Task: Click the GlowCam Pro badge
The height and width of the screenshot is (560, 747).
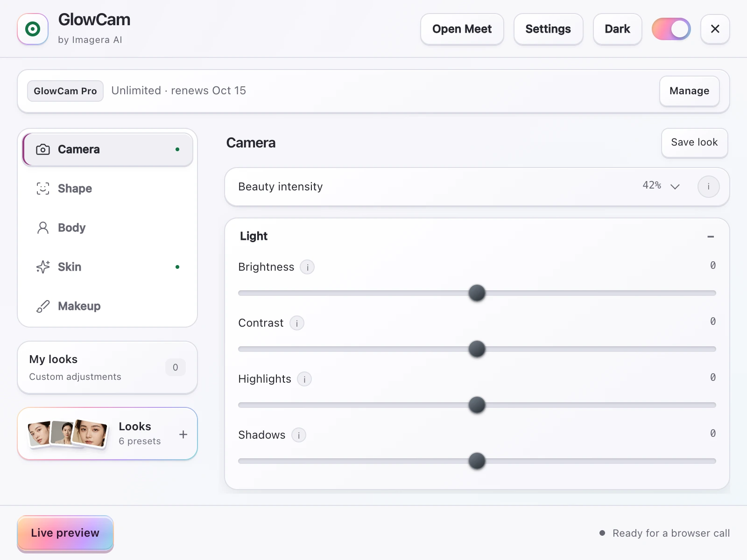Action: pos(65,91)
